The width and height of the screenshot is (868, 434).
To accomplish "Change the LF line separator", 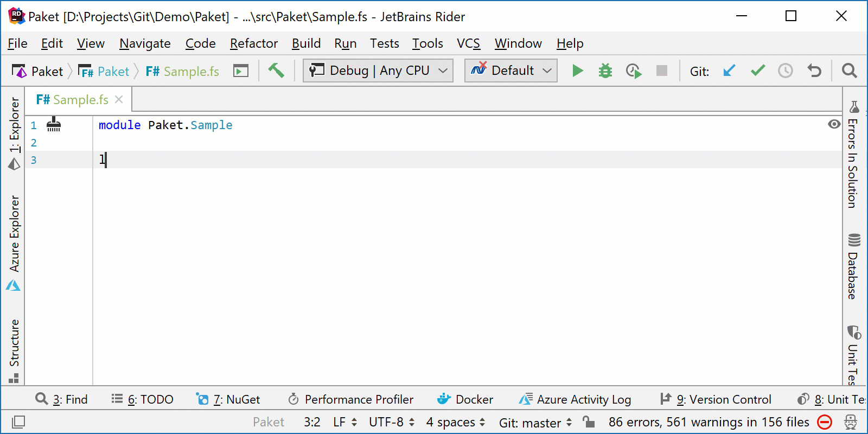I will pos(345,422).
